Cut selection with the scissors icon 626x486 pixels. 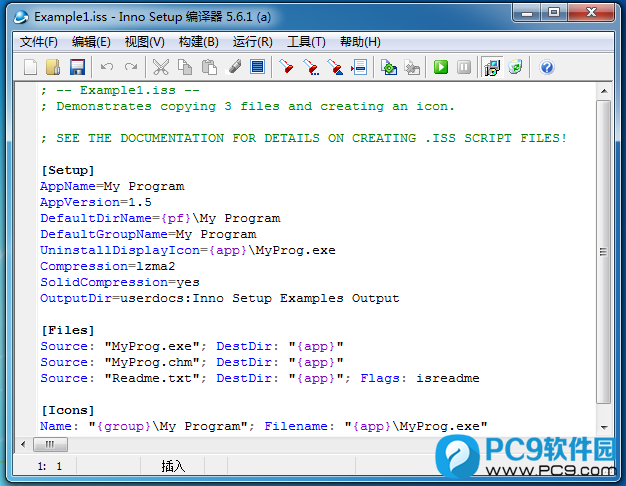coord(161,67)
